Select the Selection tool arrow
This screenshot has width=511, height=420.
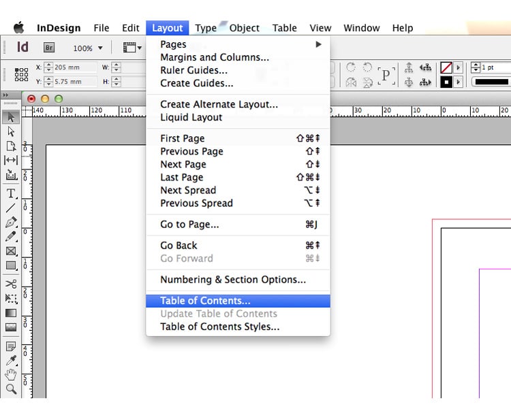[x=11, y=117]
